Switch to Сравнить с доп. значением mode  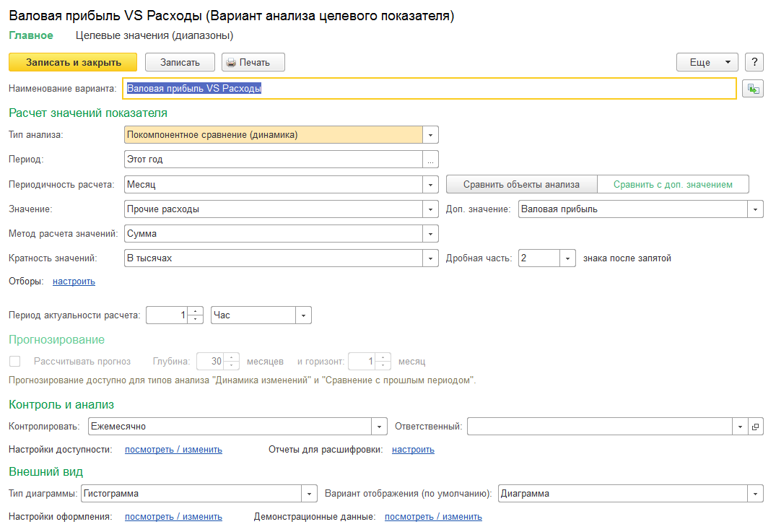673,185
